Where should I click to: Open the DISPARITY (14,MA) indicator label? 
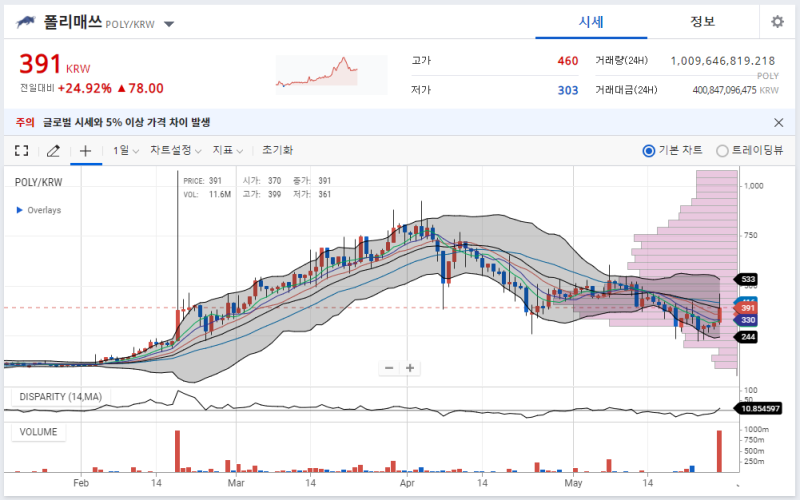61,396
